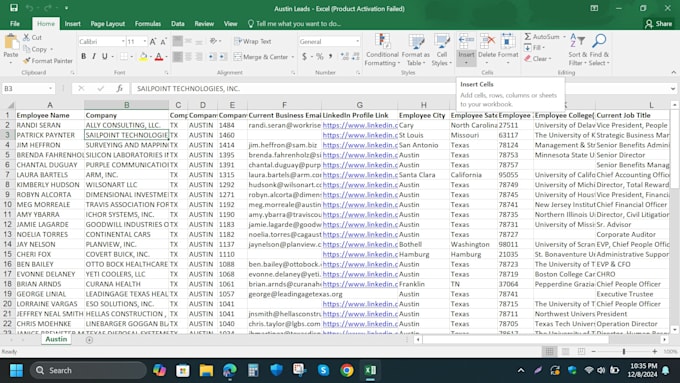Image resolution: width=680 pixels, height=383 pixels.
Task: Click the Save icon in title bar
Action: coord(14,8)
